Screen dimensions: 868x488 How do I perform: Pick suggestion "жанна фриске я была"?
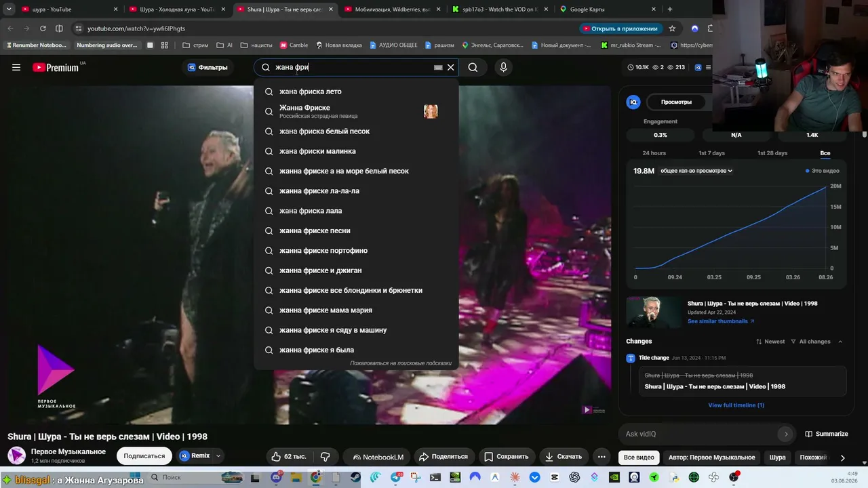tap(356, 350)
